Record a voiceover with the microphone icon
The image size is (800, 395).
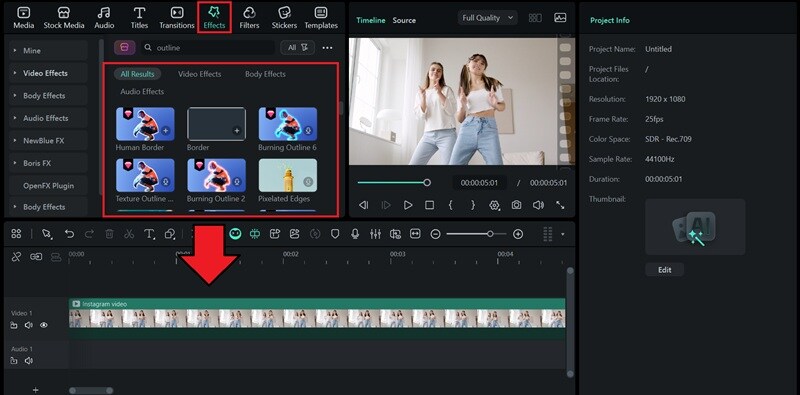pyautogui.click(x=355, y=234)
